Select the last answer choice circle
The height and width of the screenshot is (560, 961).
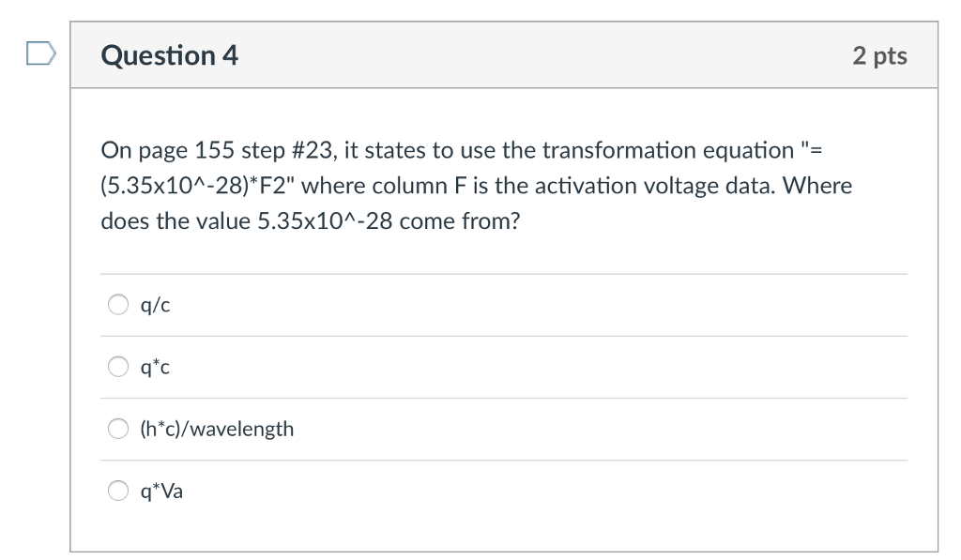coord(117,491)
